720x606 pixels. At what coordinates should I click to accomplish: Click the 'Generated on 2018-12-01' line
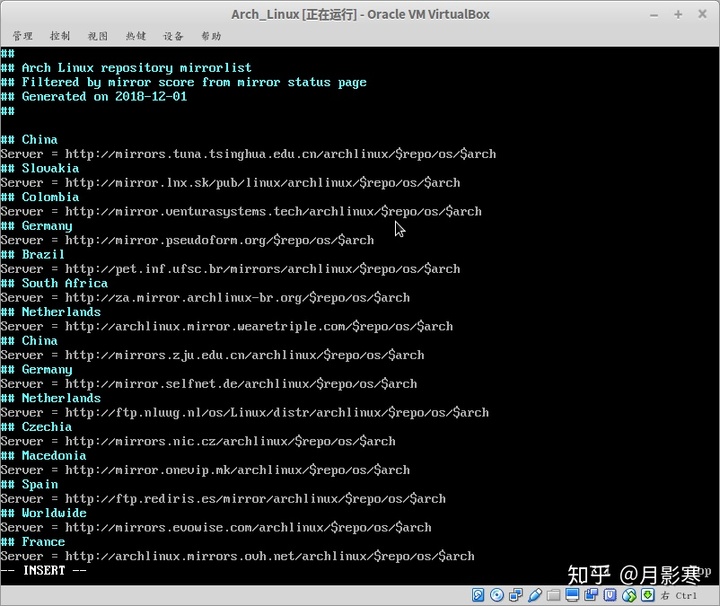point(94,96)
